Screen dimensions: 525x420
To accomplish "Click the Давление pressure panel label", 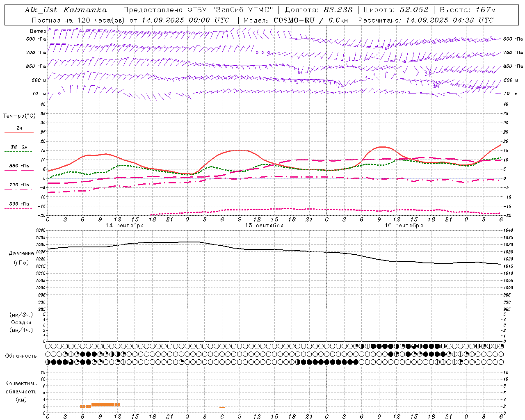I will [x=21, y=253].
